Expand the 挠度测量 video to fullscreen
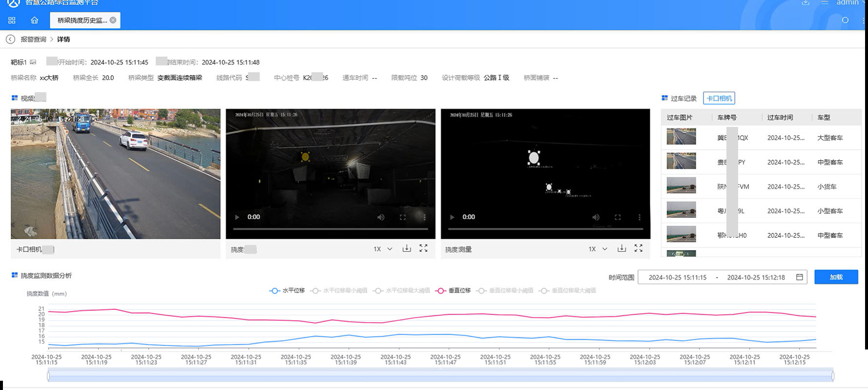The height and width of the screenshot is (390, 868). point(638,248)
